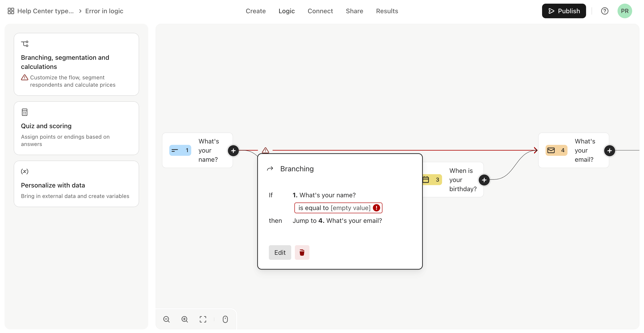Switch to the Create tab
The width and height of the screenshot is (644, 333).
pos(255,11)
